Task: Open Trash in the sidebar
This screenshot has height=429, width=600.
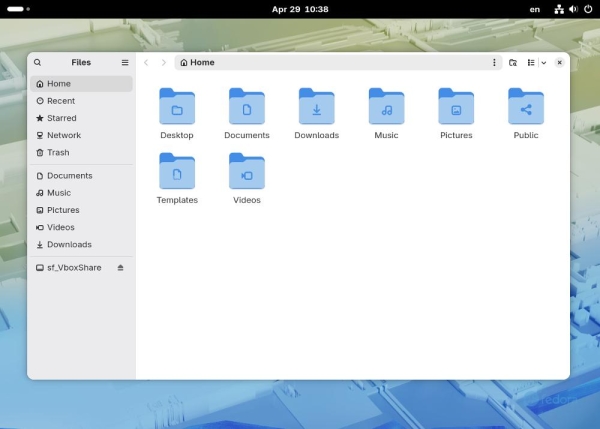Action: (x=58, y=153)
